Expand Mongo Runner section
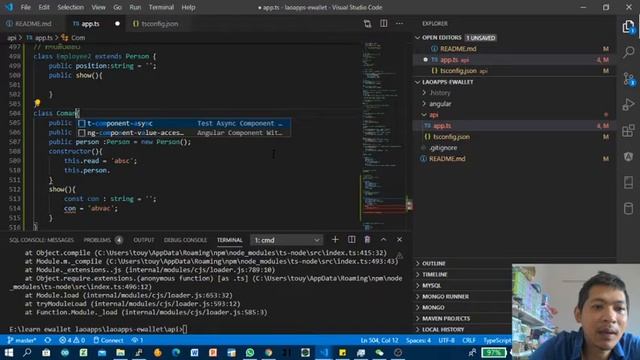This screenshot has height=360, width=640. 445,297
